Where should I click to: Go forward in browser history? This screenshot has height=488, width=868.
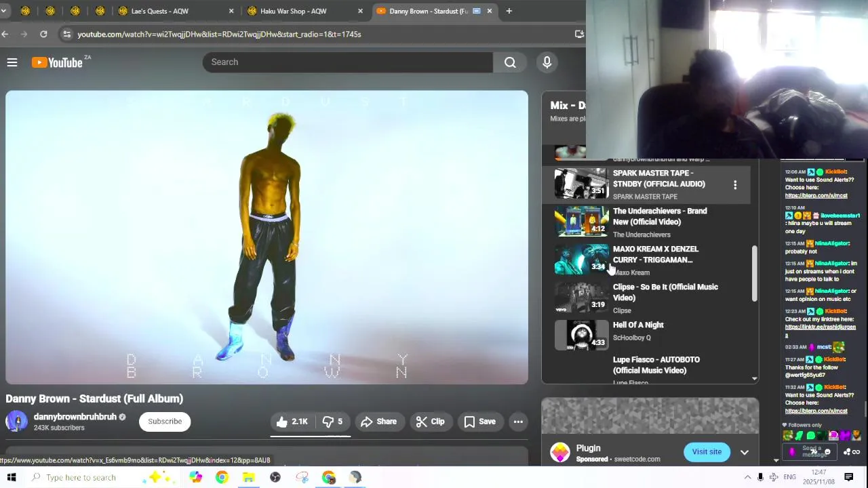click(24, 34)
